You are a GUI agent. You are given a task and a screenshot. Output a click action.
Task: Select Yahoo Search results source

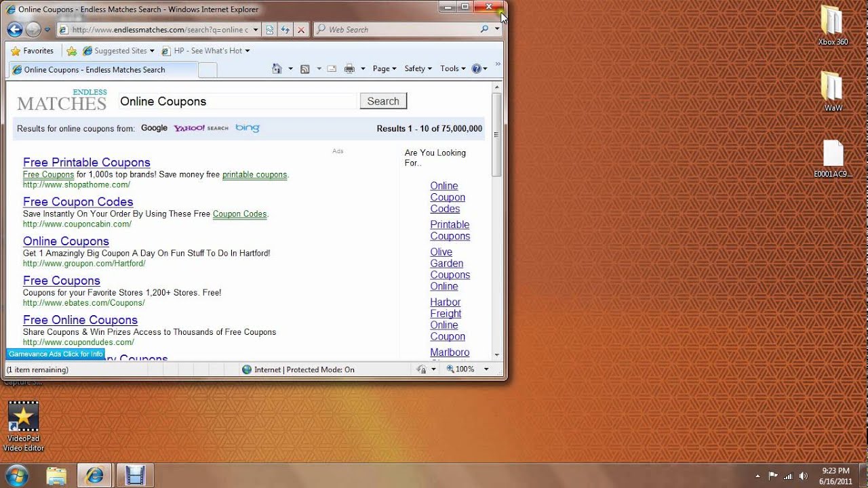click(201, 128)
